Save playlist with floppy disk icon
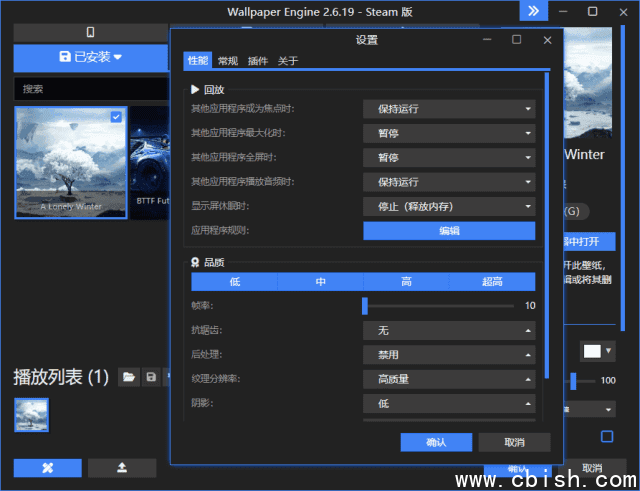 coord(151,377)
